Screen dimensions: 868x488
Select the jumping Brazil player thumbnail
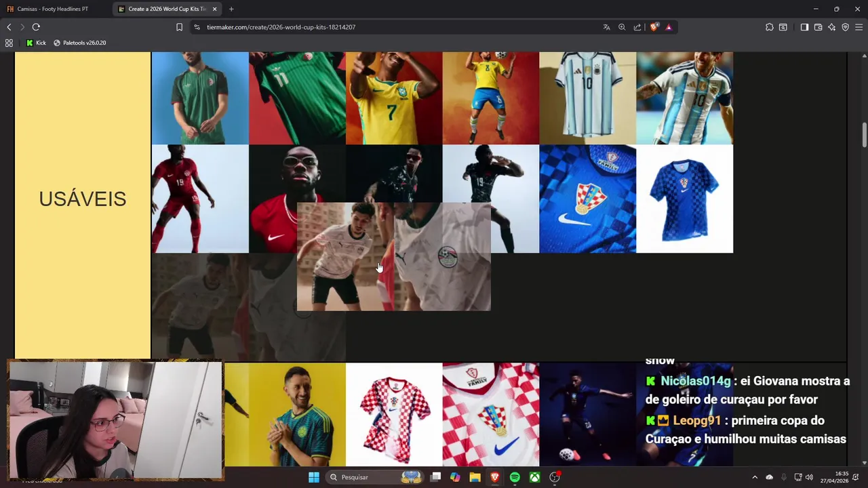pyautogui.click(x=491, y=98)
